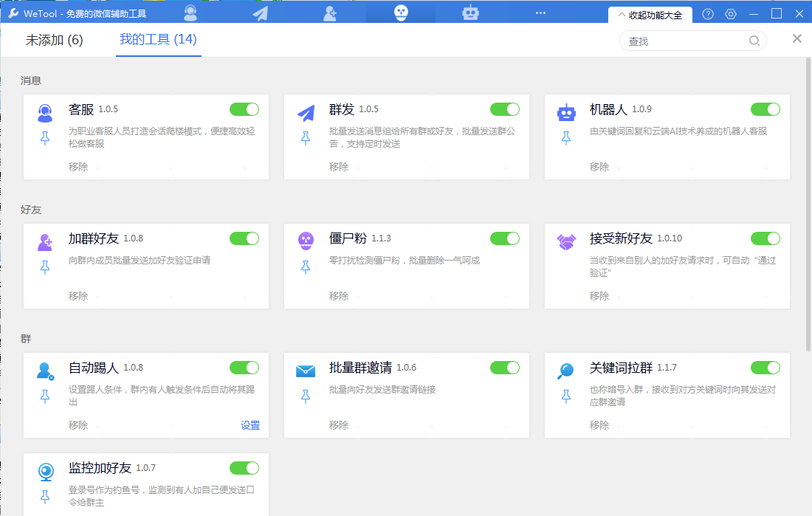The height and width of the screenshot is (516, 812).
Task: Click the 机器人 robot card icon
Action: click(566, 112)
